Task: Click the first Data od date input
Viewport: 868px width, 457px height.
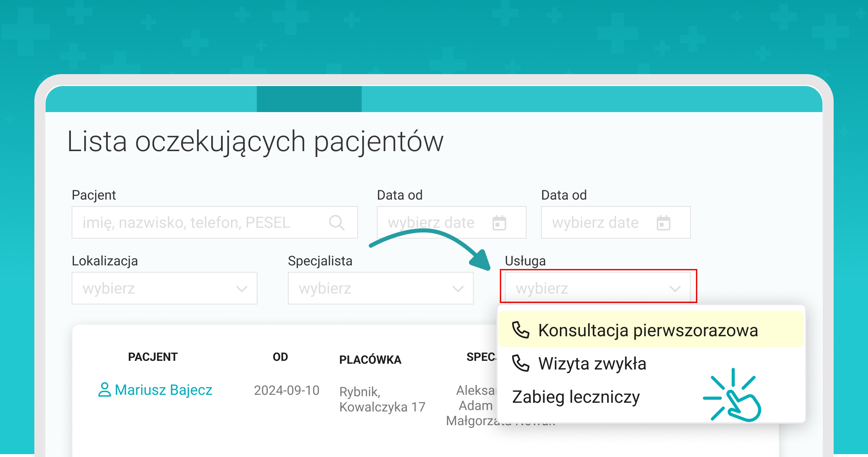Action: tap(451, 222)
